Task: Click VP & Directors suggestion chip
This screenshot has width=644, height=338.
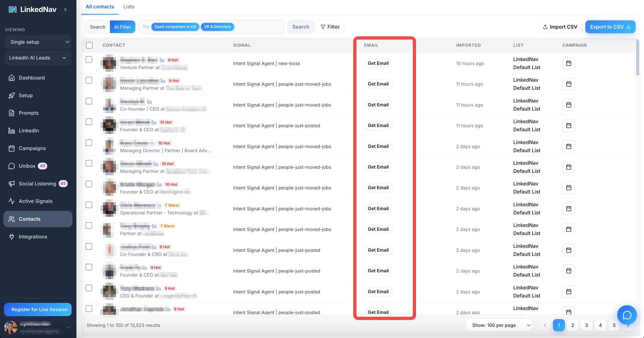Action: click(217, 27)
